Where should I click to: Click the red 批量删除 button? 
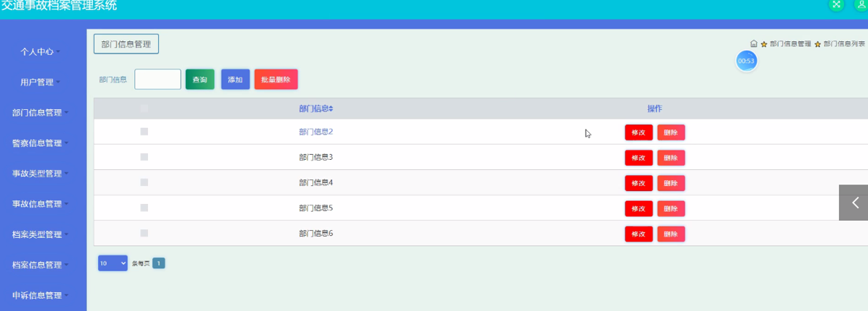[276, 80]
